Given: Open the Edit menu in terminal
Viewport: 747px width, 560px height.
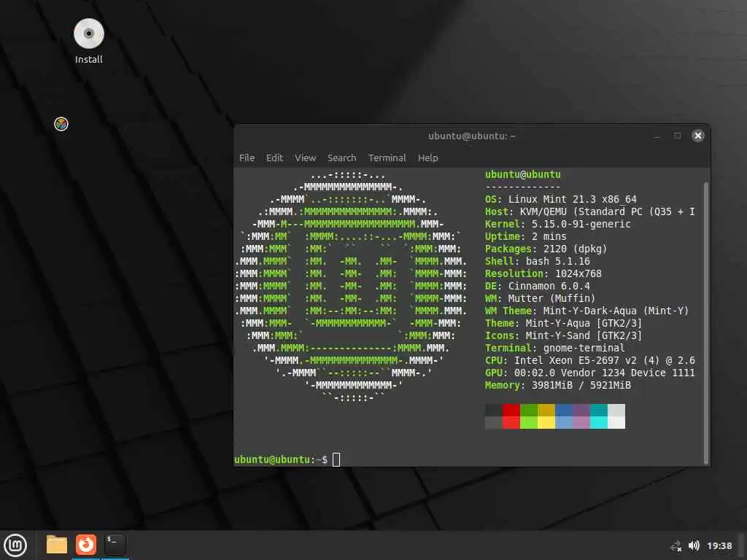Looking at the screenshot, I should pyautogui.click(x=274, y=157).
